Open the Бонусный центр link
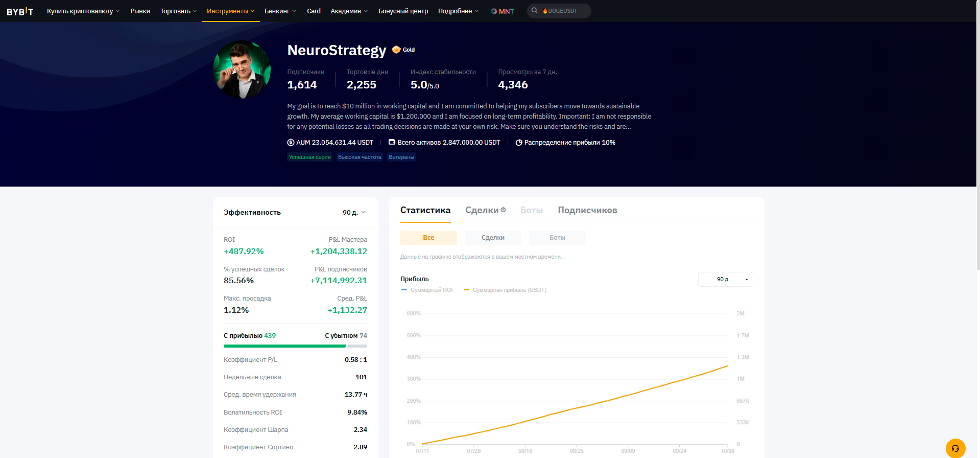980x458 pixels. [403, 11]
